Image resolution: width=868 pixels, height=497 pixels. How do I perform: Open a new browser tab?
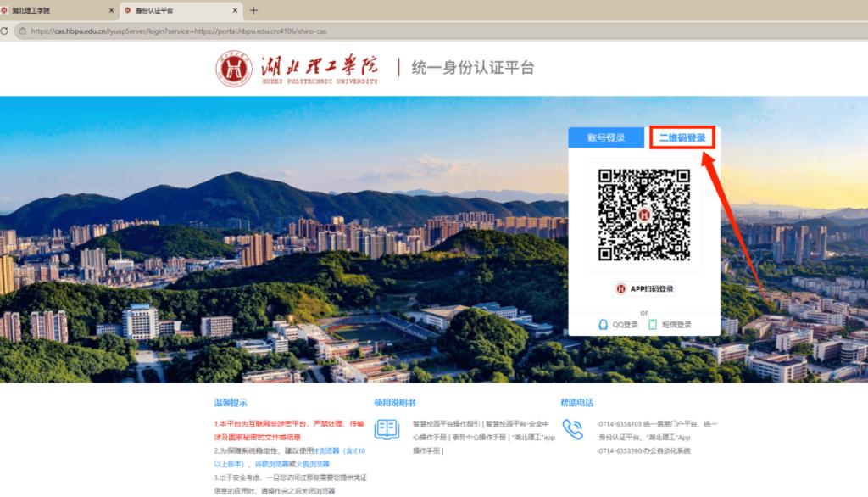253,10
